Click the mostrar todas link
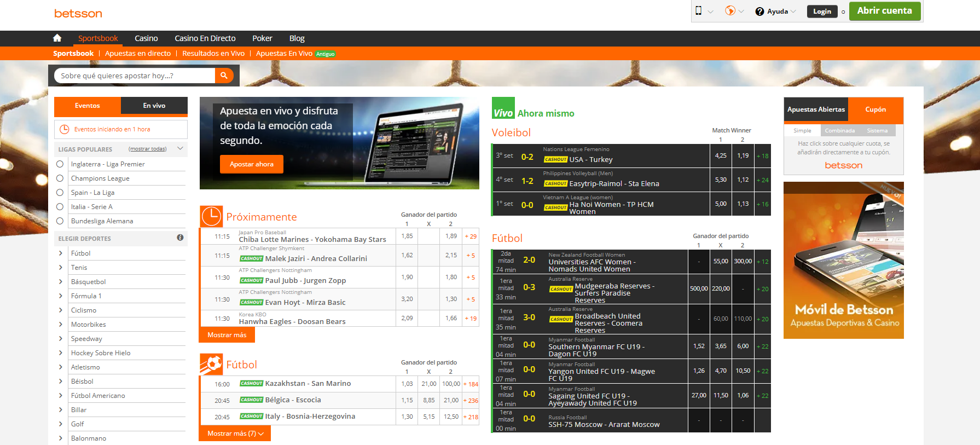The width and height of the screenshot is (980, 445). pos(148,149)
